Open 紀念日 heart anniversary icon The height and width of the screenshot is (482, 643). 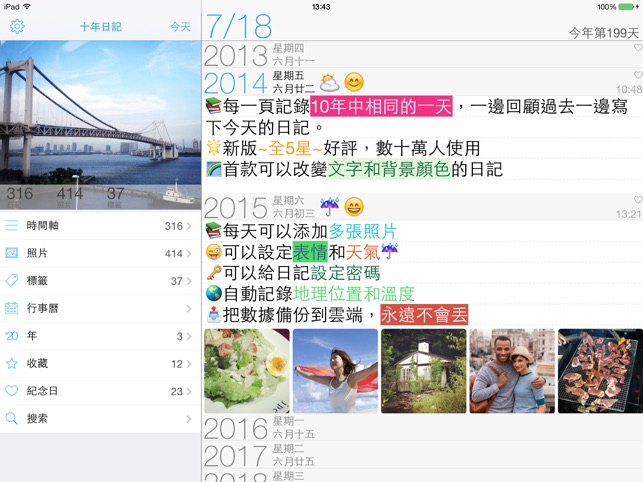[x=11, y=391]
